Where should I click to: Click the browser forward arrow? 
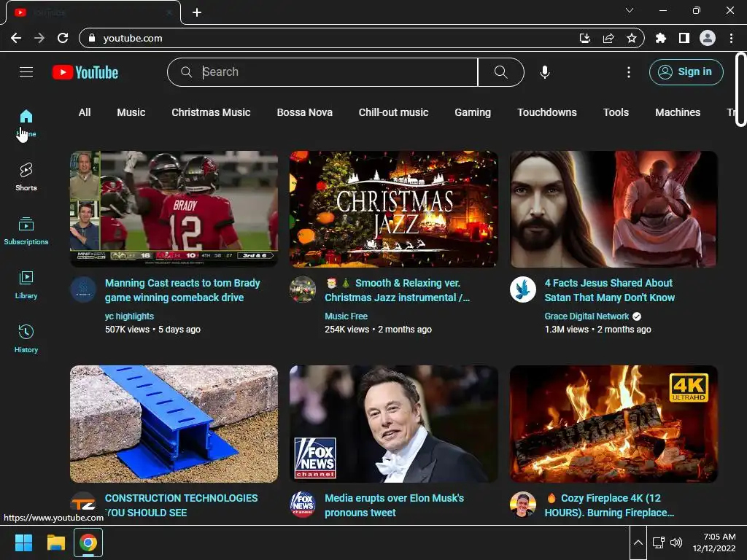point(39,38)
